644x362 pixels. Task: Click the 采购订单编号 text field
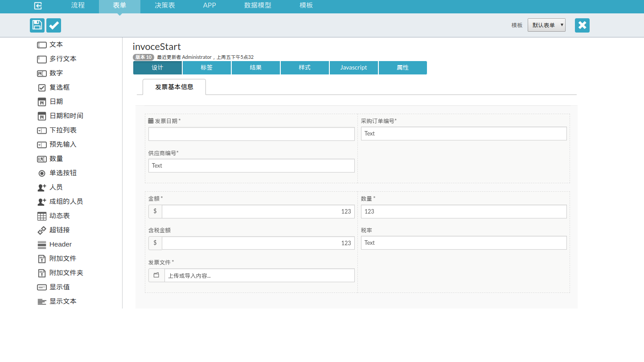click(x=464, y=133)
